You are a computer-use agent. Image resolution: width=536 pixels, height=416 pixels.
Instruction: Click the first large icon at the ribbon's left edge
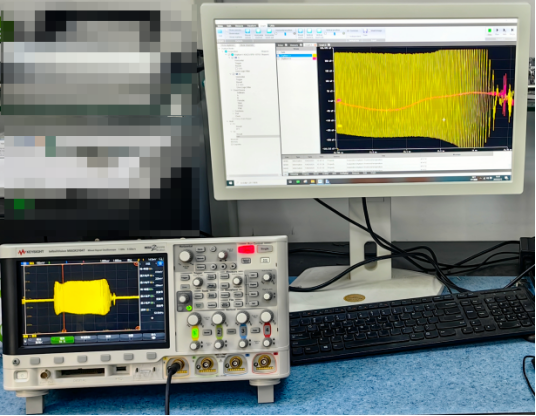click(x=220, y=31)
